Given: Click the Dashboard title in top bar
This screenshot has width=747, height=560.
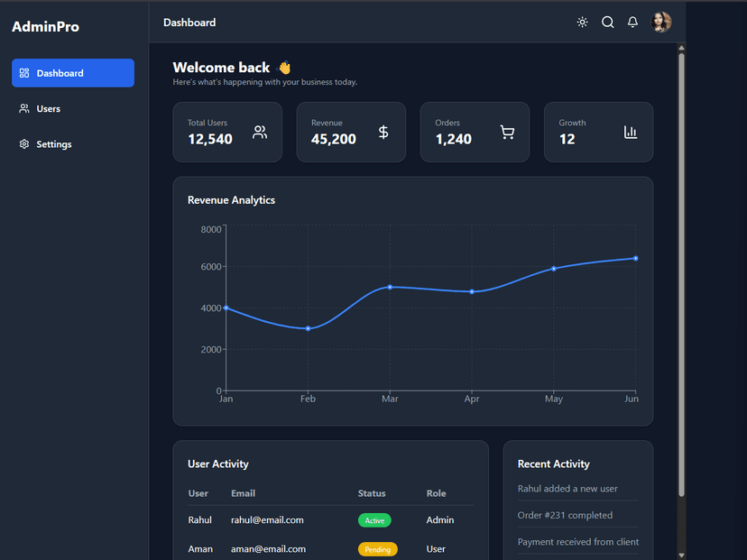Looking at the screenshot, I should (189, 23).
